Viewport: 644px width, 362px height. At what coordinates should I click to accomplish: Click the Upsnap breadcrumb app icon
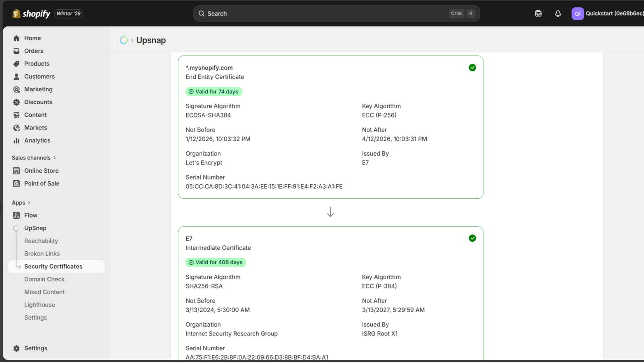(x=124, y=40)
